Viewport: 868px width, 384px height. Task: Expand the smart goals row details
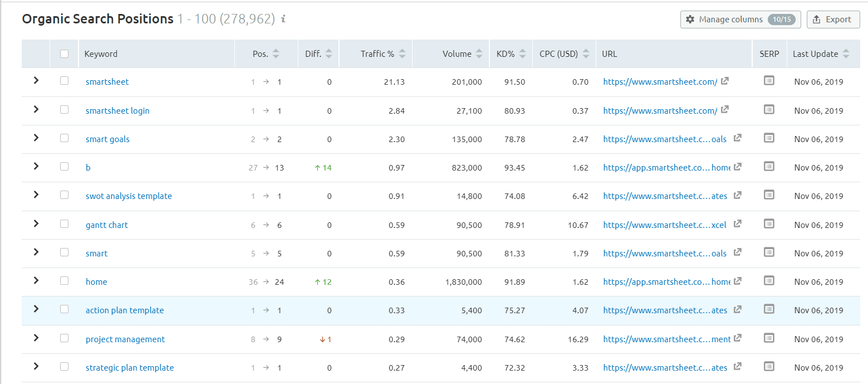(x=36, y=138)
